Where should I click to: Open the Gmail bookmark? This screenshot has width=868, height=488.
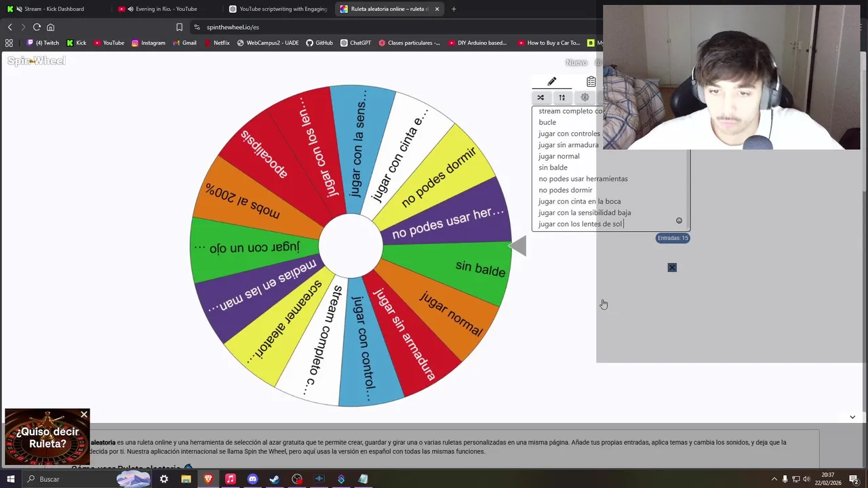[x=184, y=43]
